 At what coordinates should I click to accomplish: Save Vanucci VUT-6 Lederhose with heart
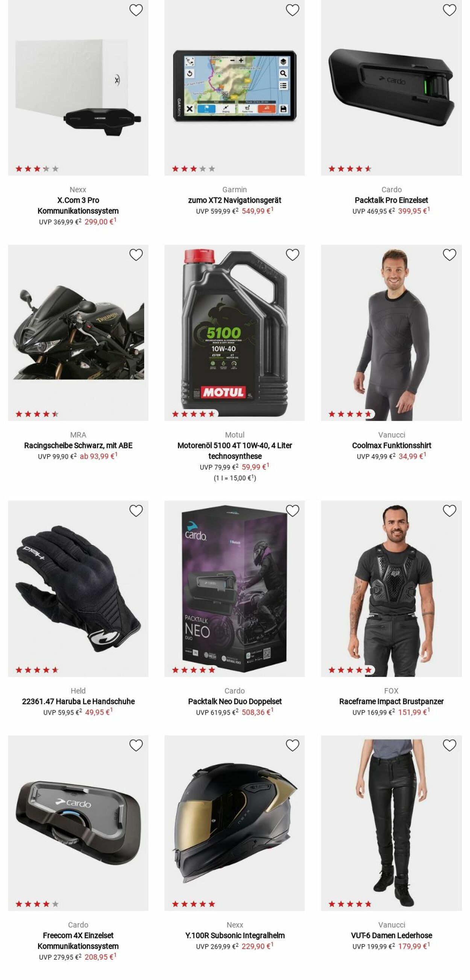[449, 745]
